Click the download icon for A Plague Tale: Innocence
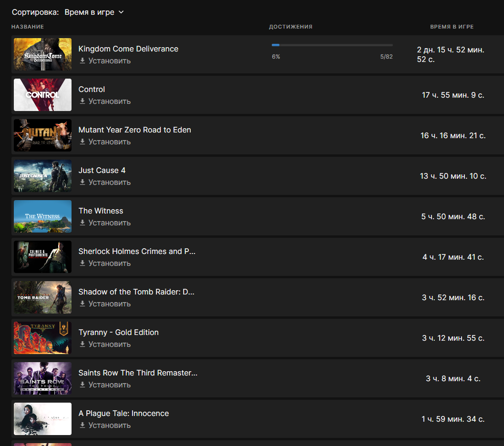Viewport: 504px width, 446px height. pyautogui.click(x=82, y=425)
